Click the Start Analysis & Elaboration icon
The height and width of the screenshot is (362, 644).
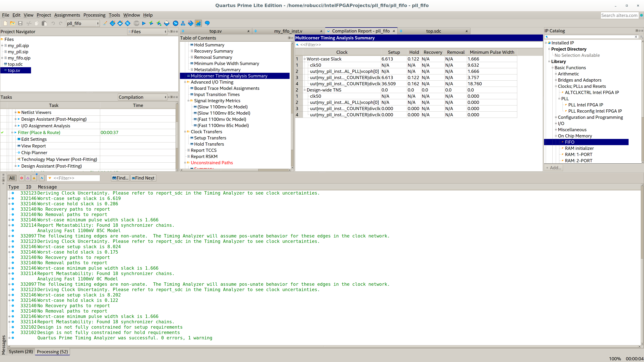[151, 23]
